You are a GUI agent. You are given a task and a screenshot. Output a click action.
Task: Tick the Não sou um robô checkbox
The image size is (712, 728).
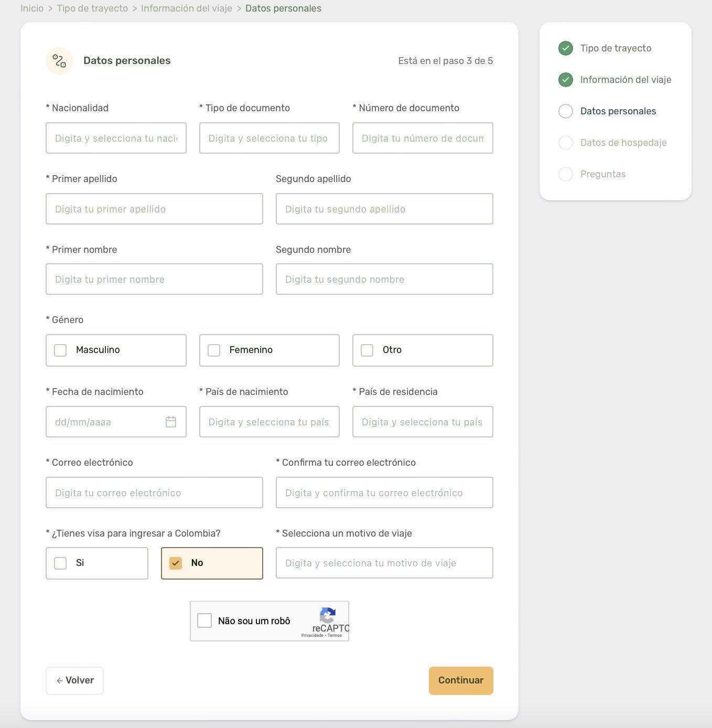click(204, 620)
